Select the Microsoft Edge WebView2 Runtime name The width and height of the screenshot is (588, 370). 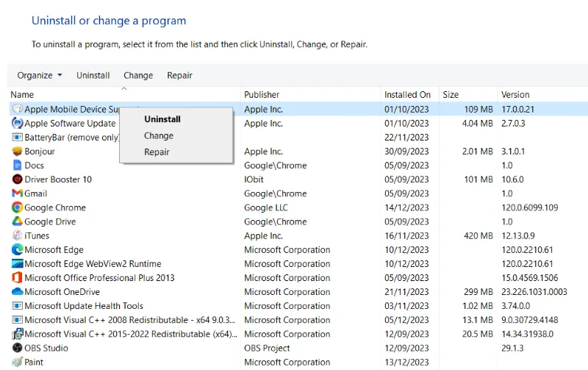pyautogui.click(x=93, y=264)
